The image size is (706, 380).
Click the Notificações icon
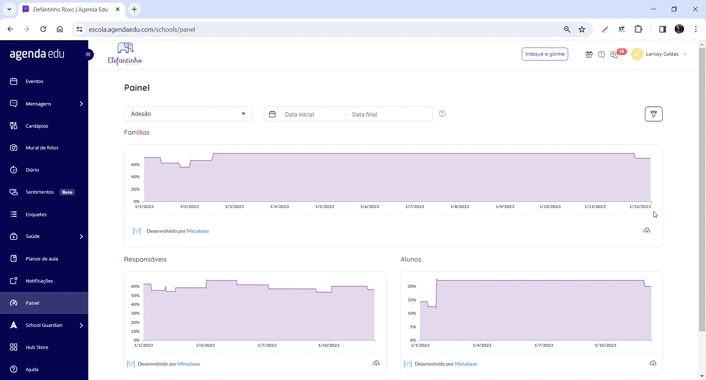14,280
